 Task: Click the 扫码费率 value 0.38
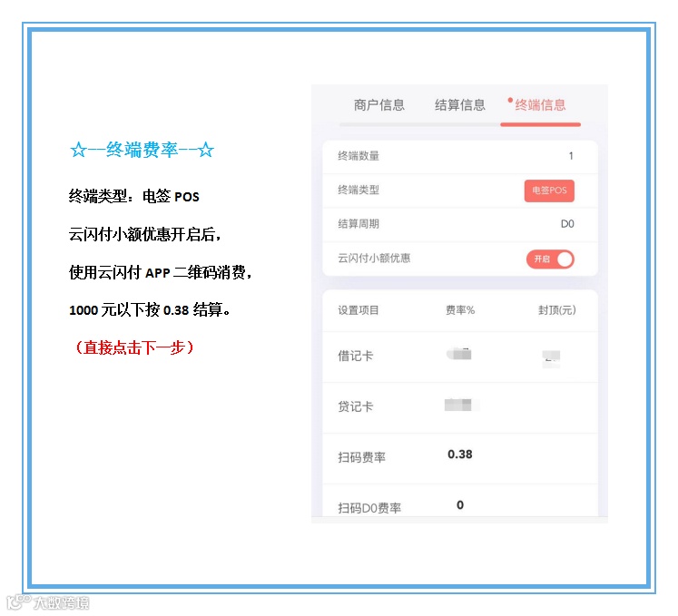click(x=460, y=455)
